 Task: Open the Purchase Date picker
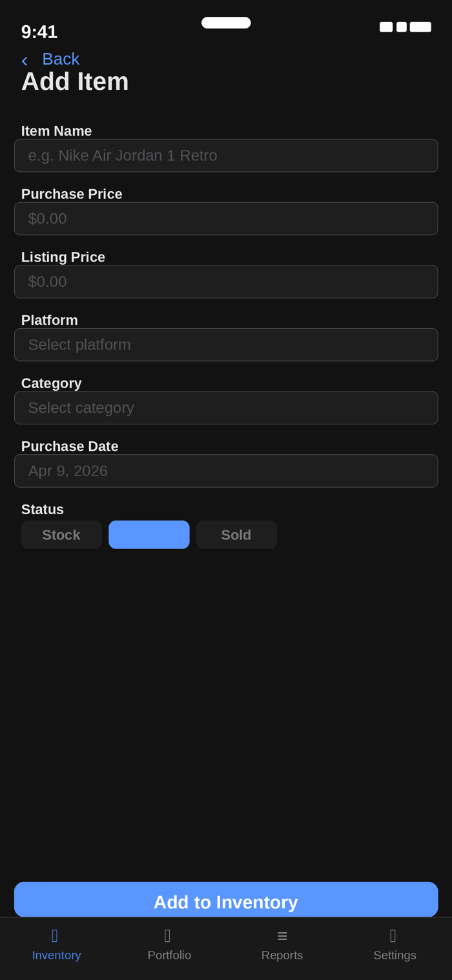click(x=226, y=471)
